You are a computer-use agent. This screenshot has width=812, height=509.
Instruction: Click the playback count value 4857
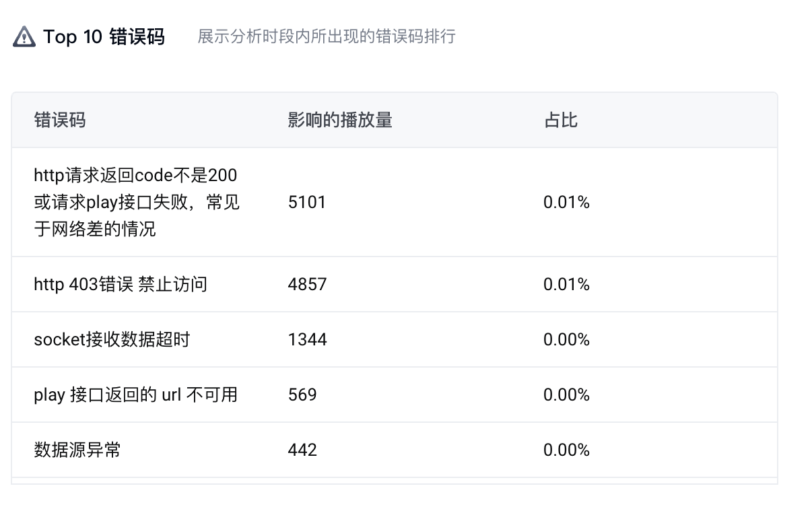tap(307, 284)
